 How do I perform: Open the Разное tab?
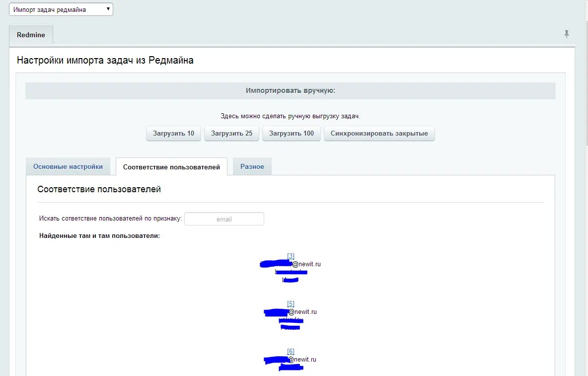252,167
